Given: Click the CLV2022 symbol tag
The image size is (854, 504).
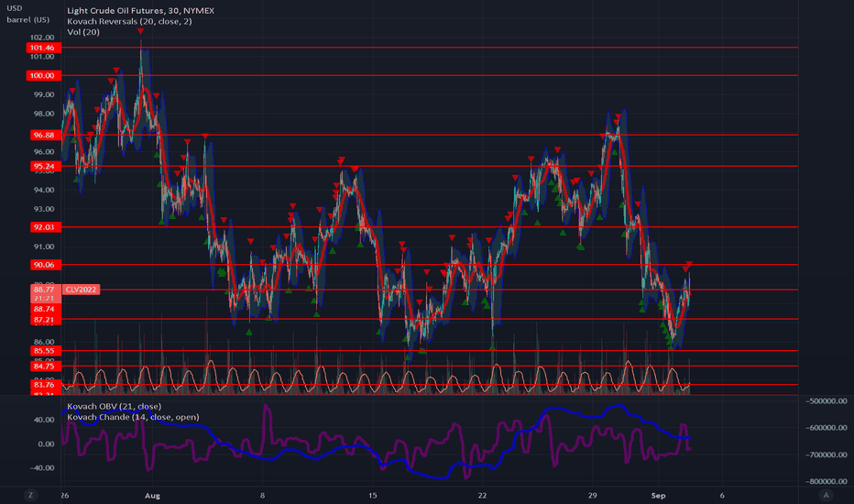Looking at the screenshot, I should coord(81,290).
